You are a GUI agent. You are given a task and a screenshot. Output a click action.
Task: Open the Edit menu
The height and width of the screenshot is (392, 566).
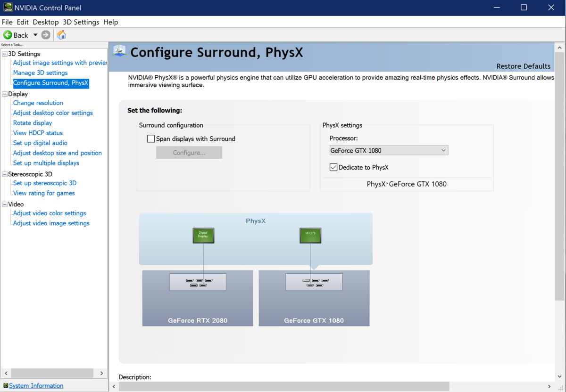coord(23,22)
